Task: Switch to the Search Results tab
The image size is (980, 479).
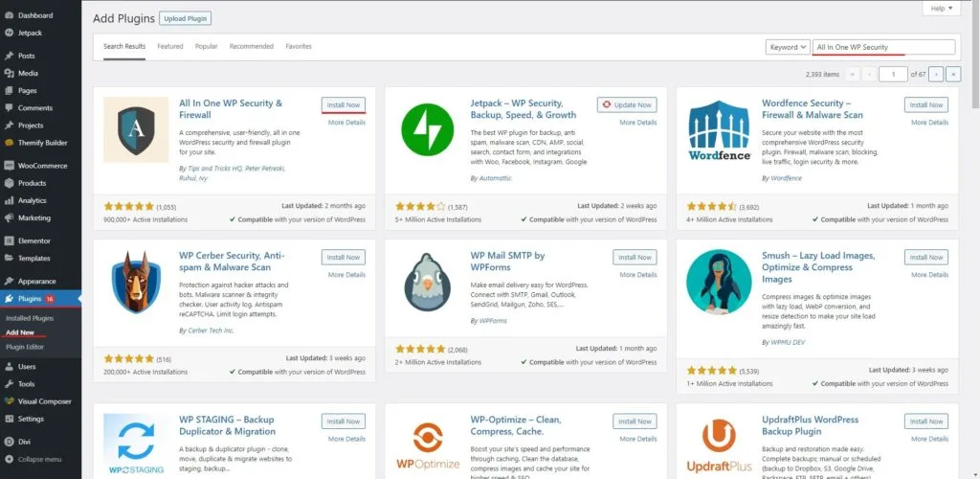Action: 124,46
